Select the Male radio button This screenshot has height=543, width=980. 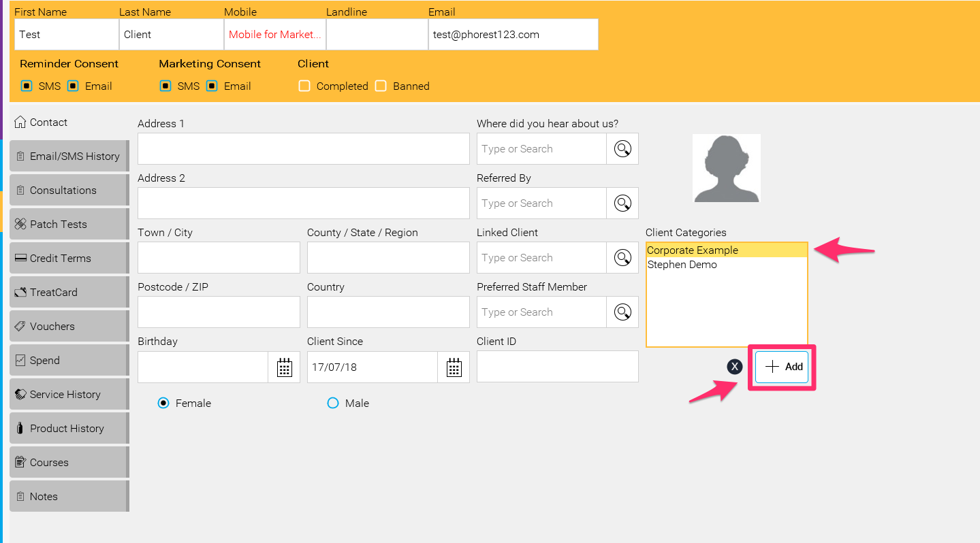tap(333, 404)
